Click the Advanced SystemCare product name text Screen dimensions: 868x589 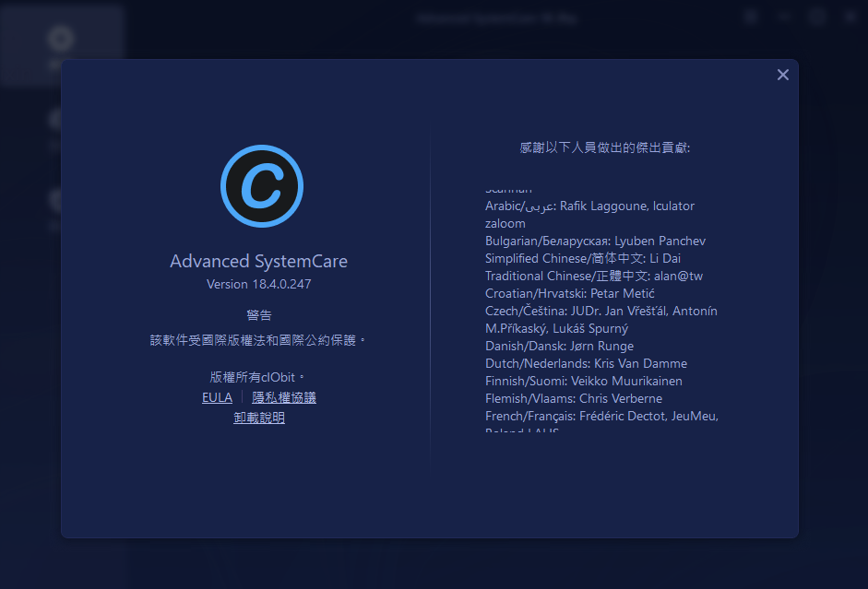click(x=259, y=261)
